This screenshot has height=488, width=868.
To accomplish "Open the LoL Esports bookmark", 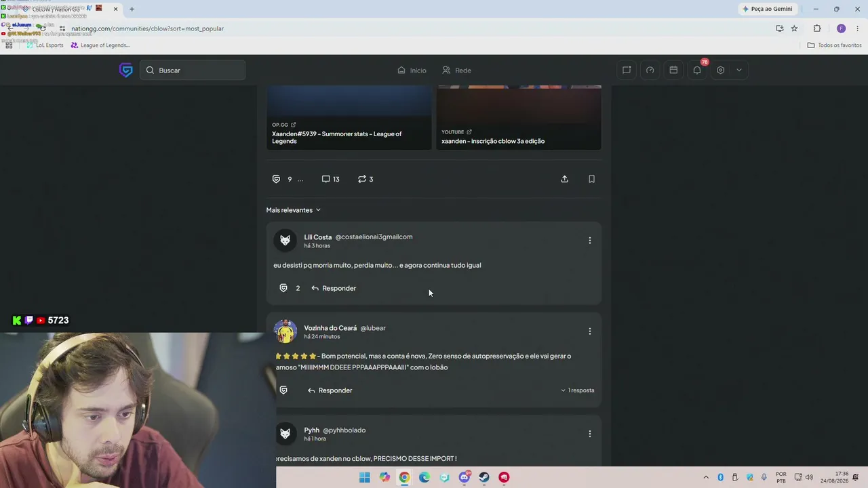I will [x=45, y=45].
